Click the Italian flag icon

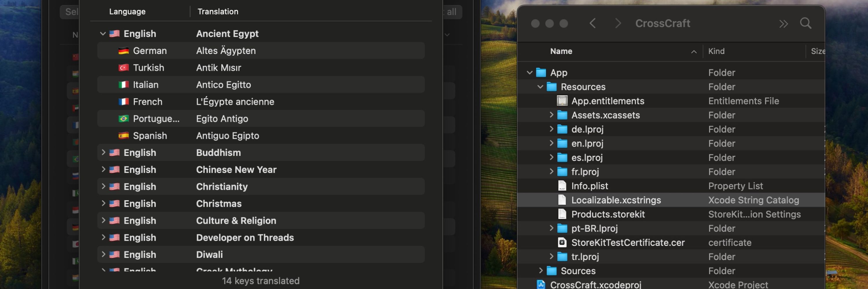124,85
